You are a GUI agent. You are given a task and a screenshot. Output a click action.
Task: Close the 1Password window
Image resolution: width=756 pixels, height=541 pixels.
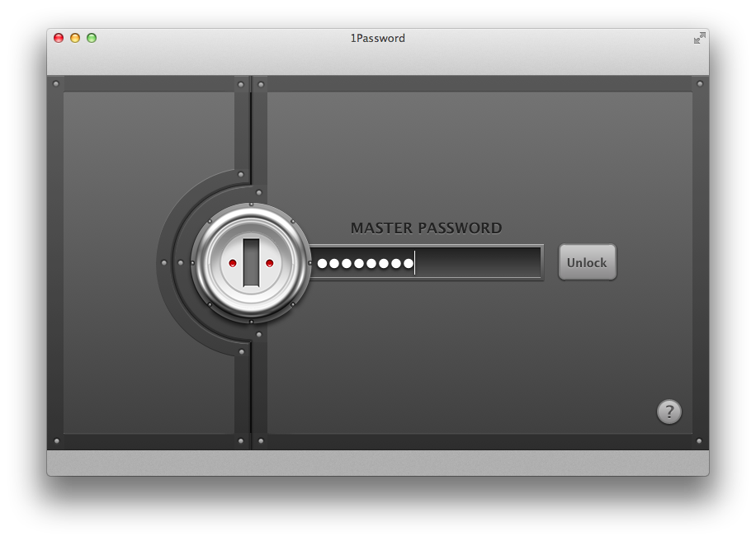point(59,38)
